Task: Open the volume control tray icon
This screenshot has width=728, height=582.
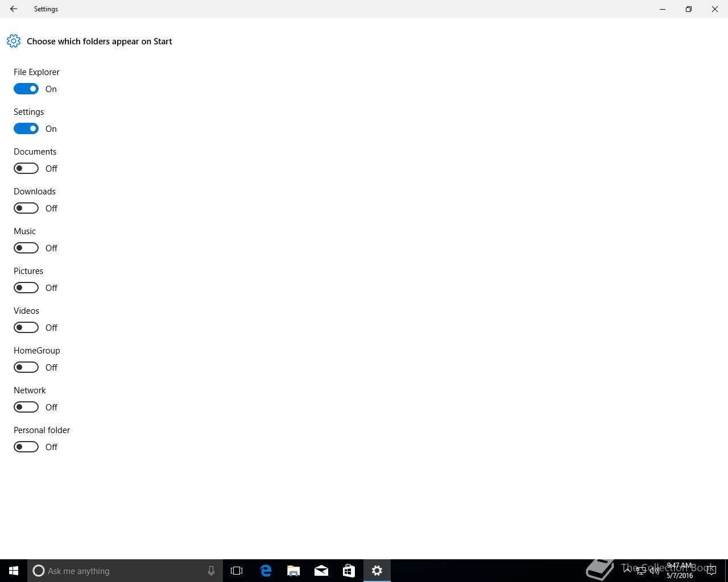Action: [x=655, y=571]
